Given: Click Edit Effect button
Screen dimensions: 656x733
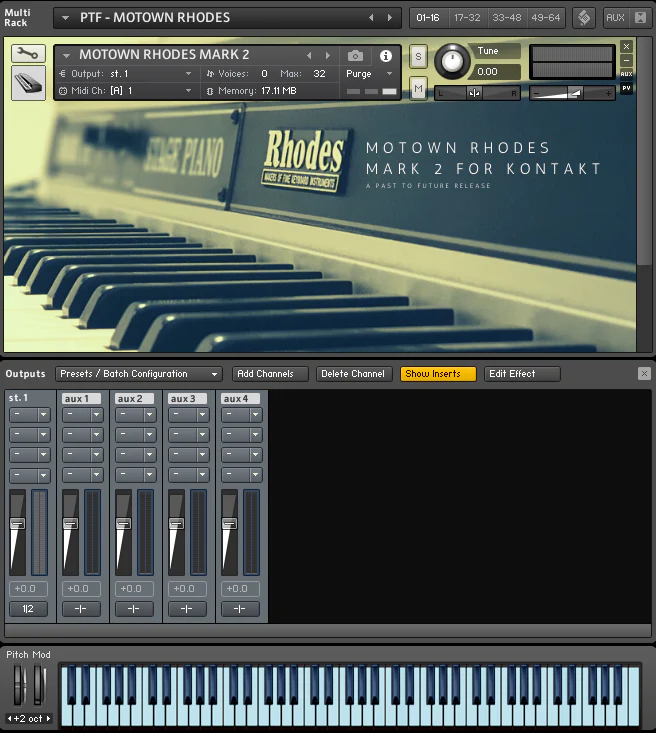Looking at the screenshot, I should pos(522,374).
